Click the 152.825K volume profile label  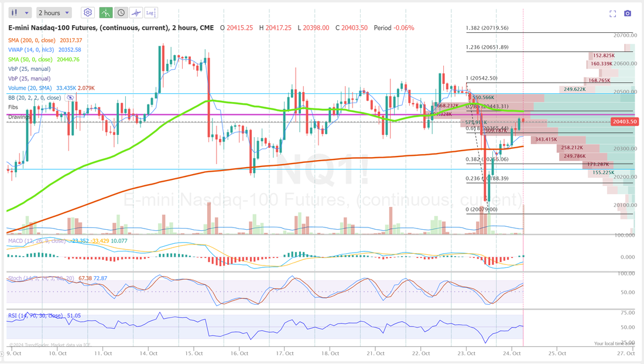[604, 56]
